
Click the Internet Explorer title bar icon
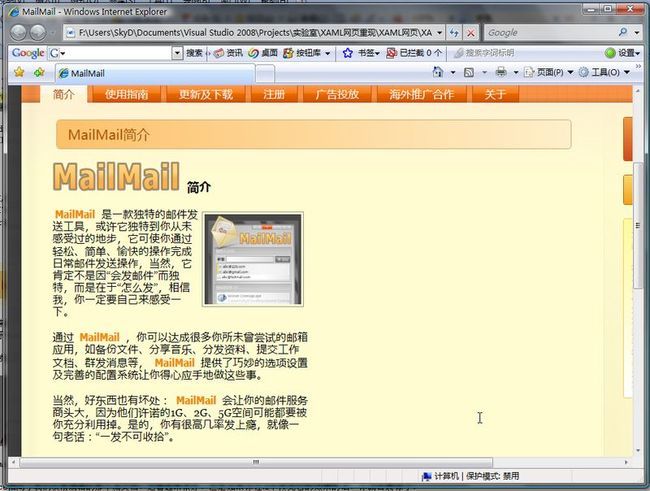pos(14,12)
